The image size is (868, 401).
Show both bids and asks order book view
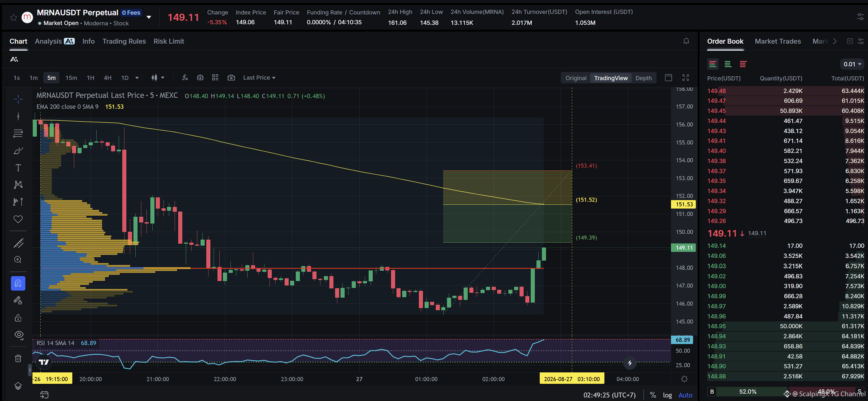click(713, 64)
